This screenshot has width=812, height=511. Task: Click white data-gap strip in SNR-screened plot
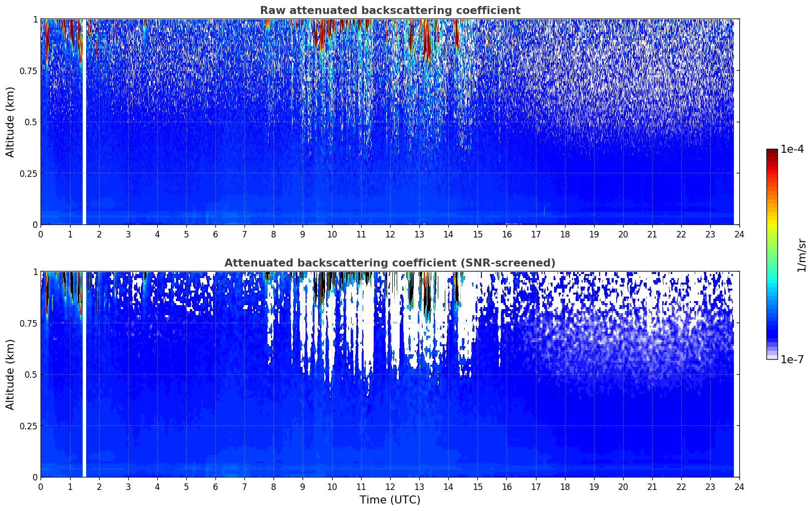coord(84,375)
